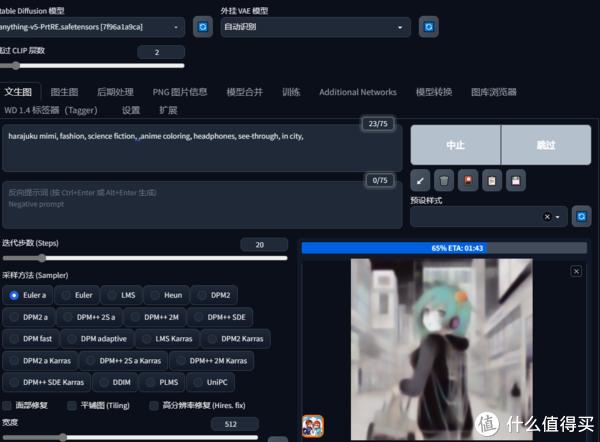
Task: Click the generated anime preview image
Action: [442, 349]
